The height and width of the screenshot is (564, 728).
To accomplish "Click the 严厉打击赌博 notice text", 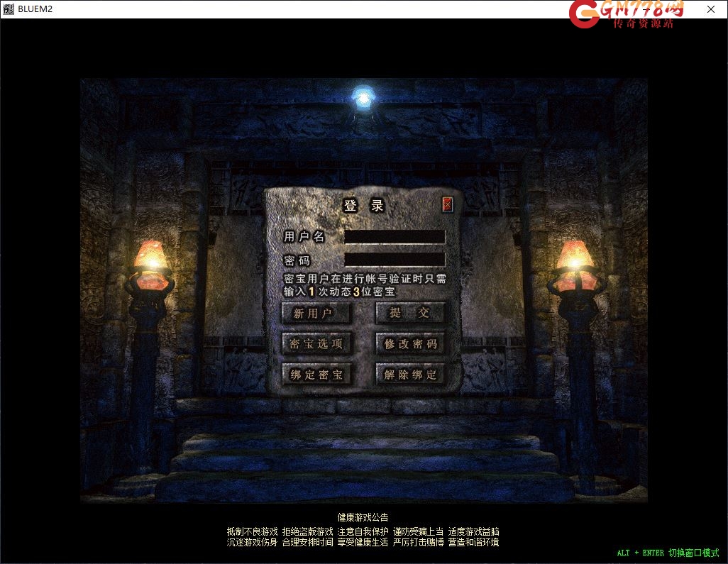I will tap(418, 542).
